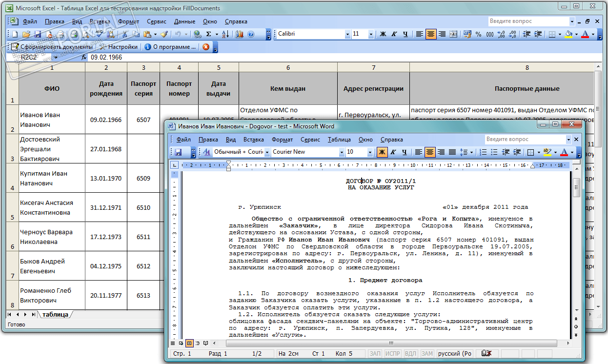Apply a bulleted list in Word toolbar
The height and width of the screenshot is (364, 608).
(495, 152)
